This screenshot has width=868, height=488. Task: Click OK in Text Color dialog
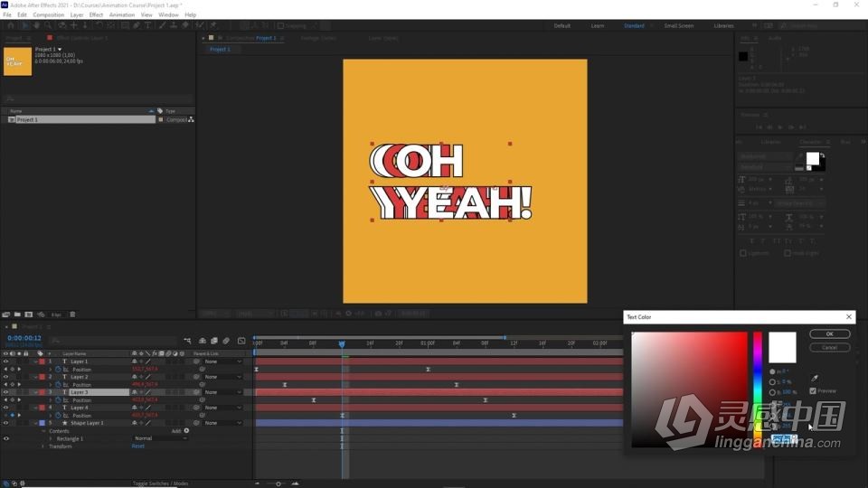coord(829,333)
